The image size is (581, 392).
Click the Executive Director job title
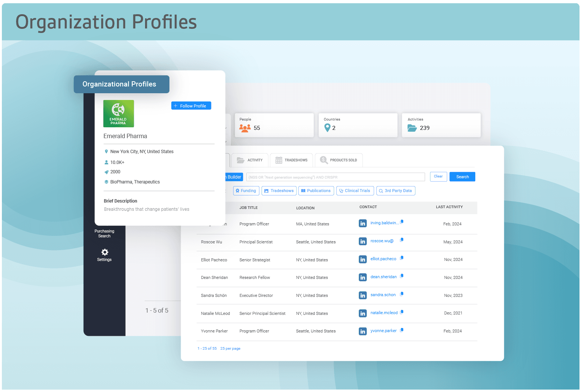pos(256,295)
